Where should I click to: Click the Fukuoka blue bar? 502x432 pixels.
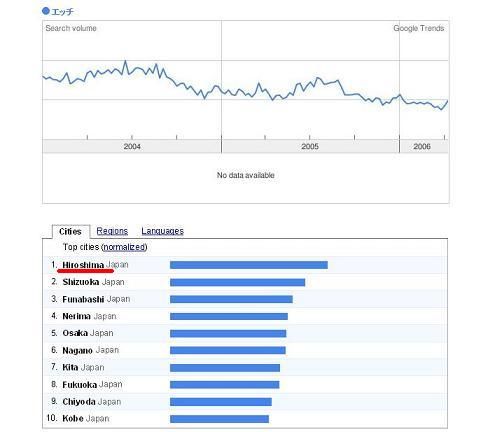click(225, 385)
